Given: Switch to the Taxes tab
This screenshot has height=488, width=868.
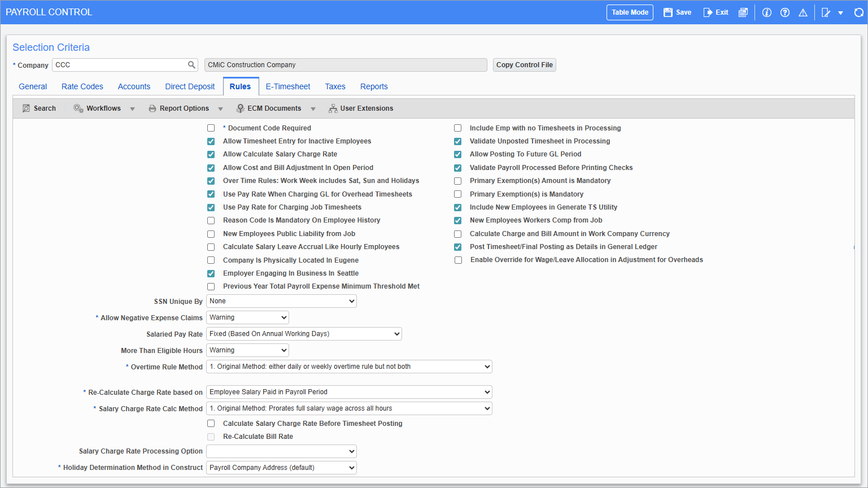Looking at the screenshot, I should [335, 86].
